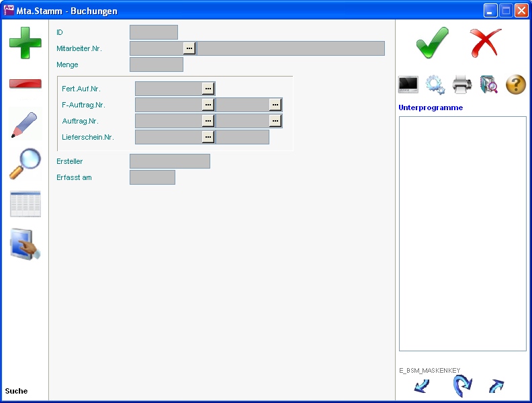
Task: Click the black monitor screen icon
Action: click(408, 85)
